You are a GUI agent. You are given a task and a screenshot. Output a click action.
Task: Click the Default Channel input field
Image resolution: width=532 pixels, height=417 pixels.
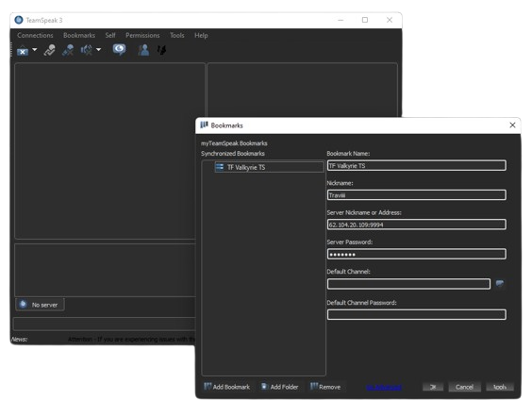pyautogui.click(x=408, y=284)
